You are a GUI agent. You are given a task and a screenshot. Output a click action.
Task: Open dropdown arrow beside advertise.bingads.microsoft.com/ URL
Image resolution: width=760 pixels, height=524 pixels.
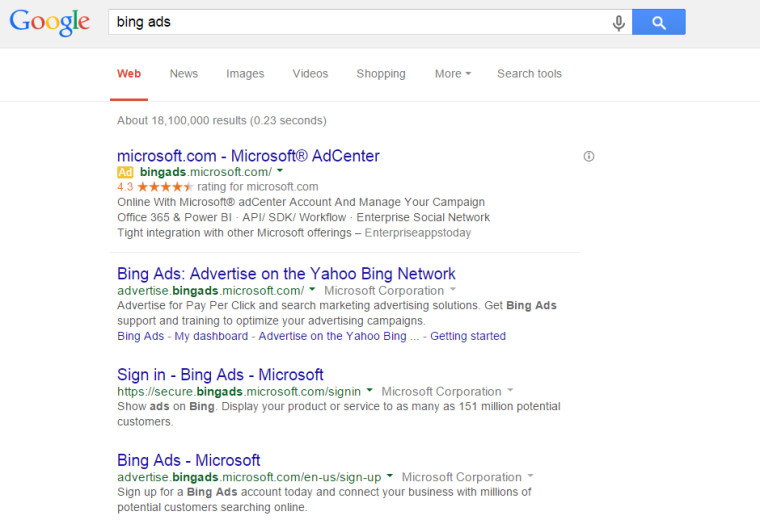click(x=313, y=291)
